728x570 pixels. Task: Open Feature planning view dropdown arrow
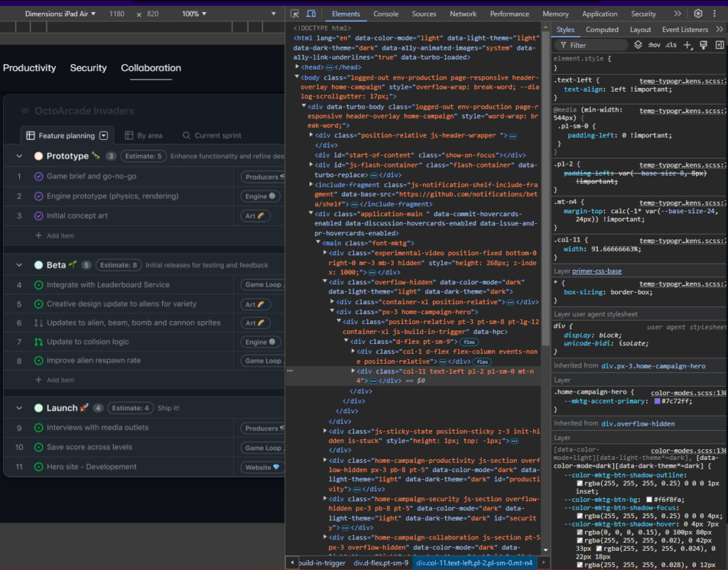(104, 136)
